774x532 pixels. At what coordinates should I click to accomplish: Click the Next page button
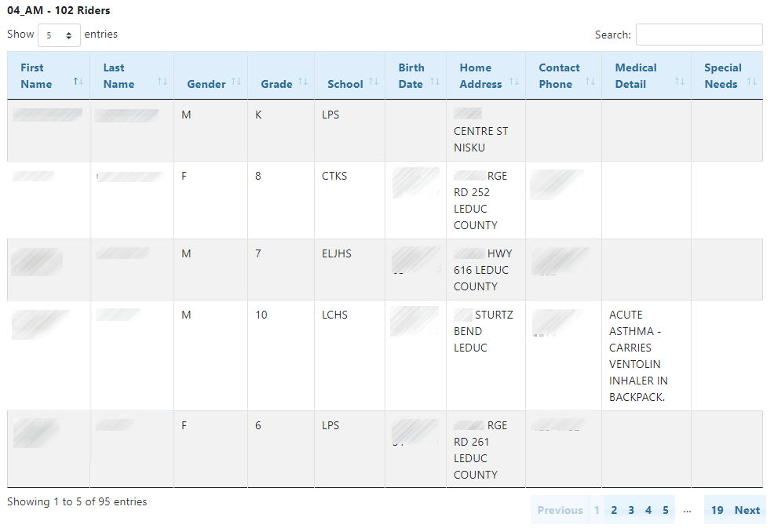(747, 510)
